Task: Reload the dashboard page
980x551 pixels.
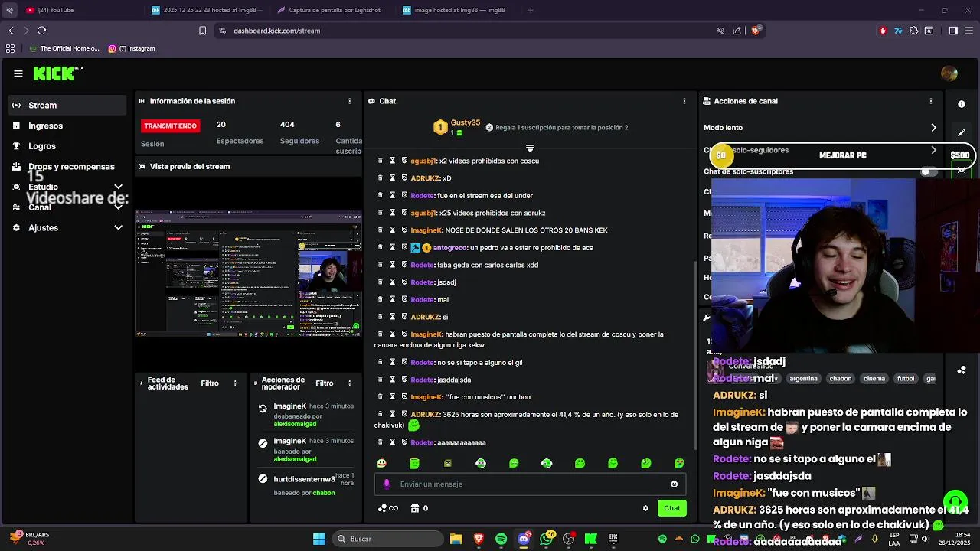Action: tap(41, 31)
